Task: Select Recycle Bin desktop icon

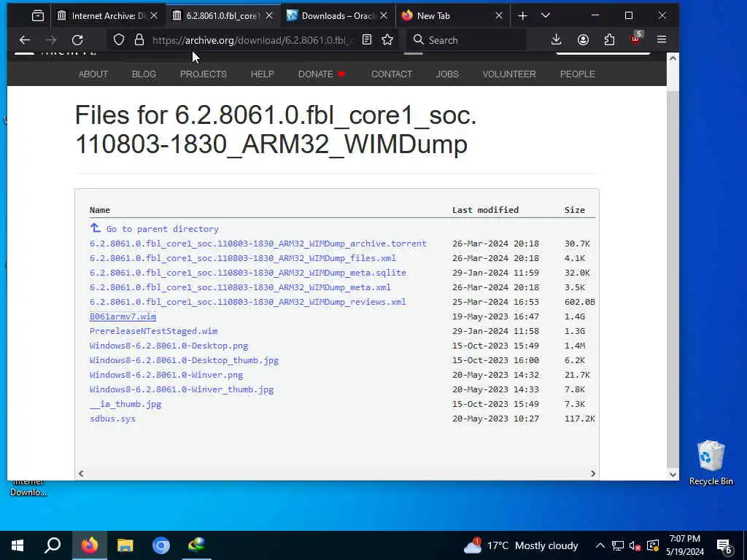Action: (711, 463)
